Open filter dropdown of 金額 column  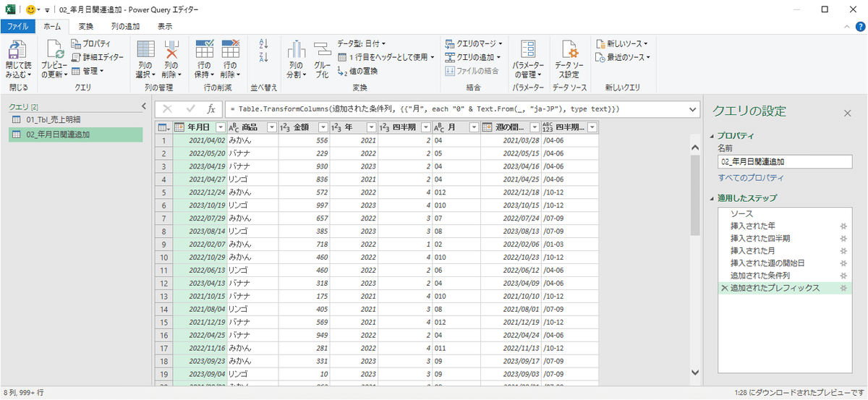pos(323,127)
